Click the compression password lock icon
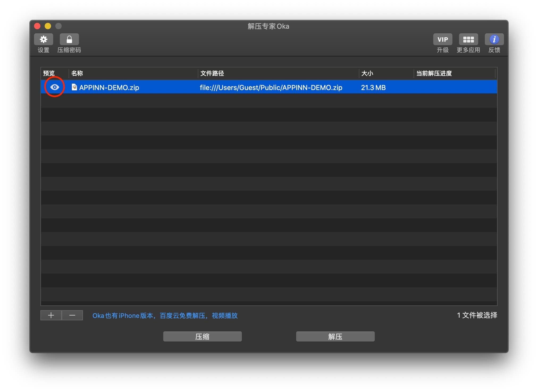This screenshot has width=538, height=392. click(x=69, y=39)
